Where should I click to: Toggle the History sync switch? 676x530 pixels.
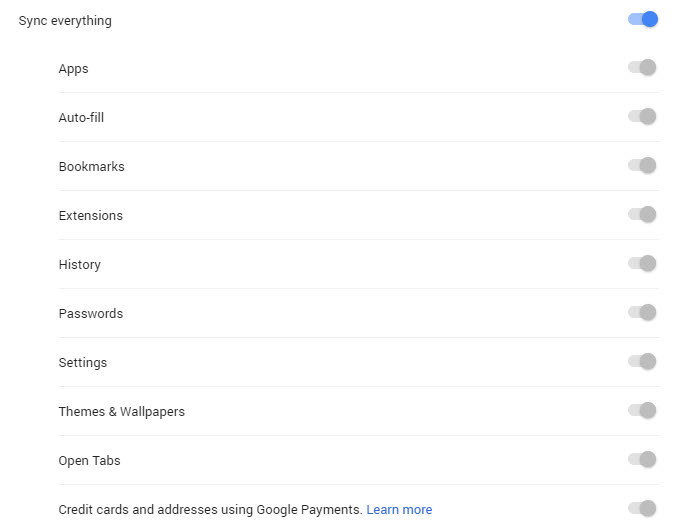642,264
